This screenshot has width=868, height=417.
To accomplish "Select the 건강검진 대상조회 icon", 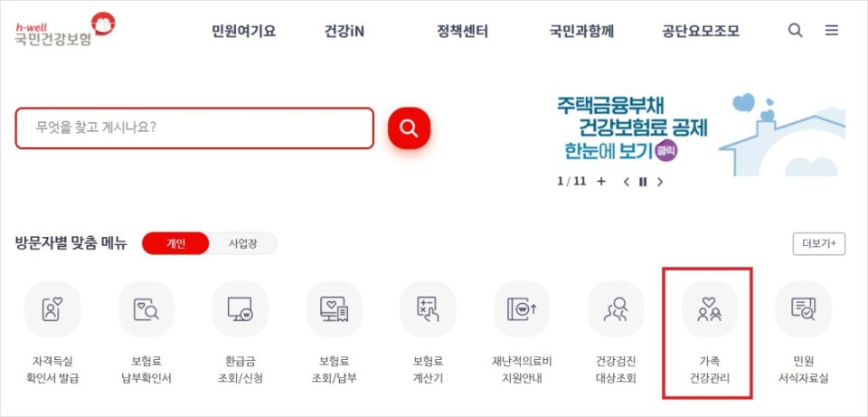I will (616, 309).
